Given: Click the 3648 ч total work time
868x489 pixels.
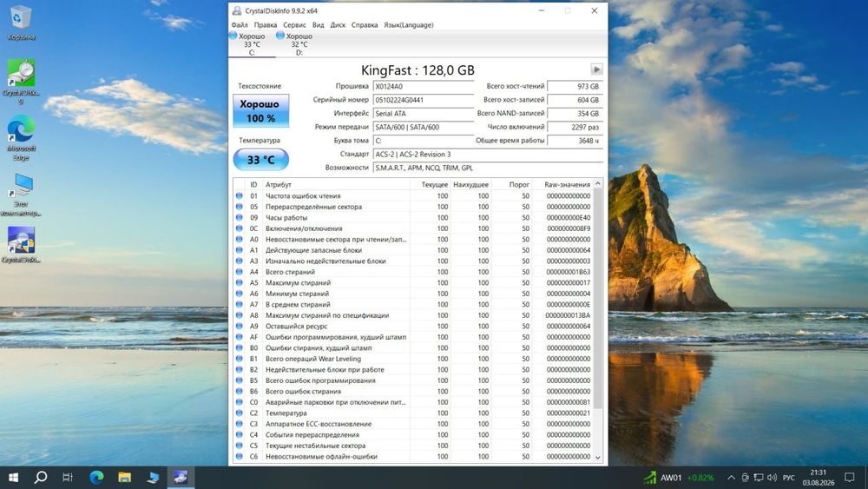Looking at the screenshot, I should pyautogui.click(x=575, y=141).
